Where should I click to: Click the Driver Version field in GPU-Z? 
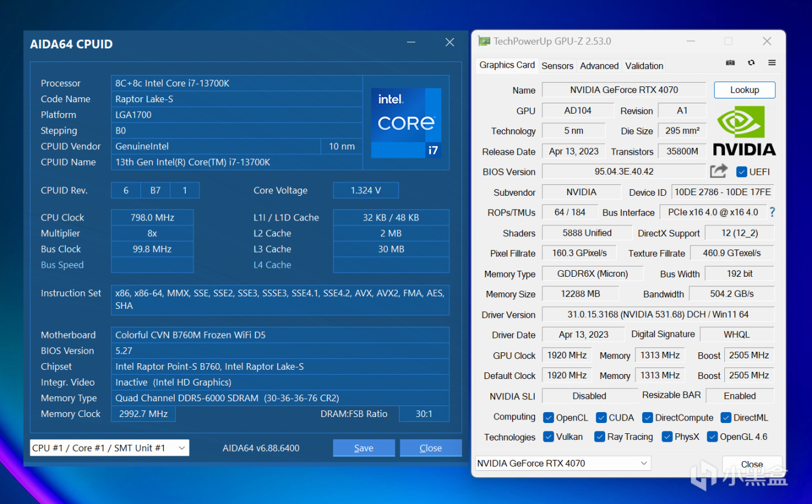pos(658,314)
